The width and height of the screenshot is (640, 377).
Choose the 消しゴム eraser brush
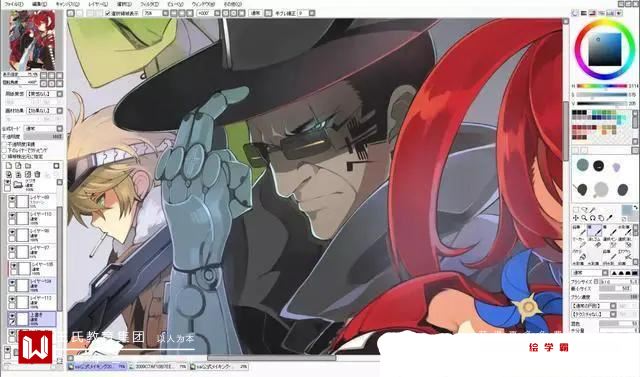point(594,244)
